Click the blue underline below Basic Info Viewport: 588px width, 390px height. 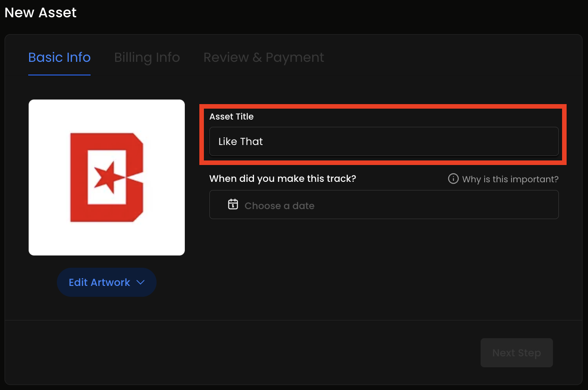tap(59, 75)
